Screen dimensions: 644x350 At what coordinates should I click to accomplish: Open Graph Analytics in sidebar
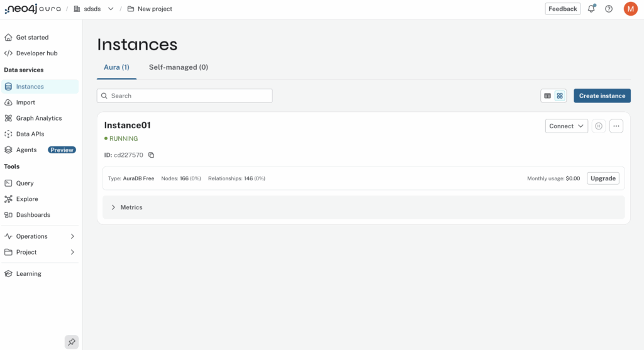(x=39, y=118)
